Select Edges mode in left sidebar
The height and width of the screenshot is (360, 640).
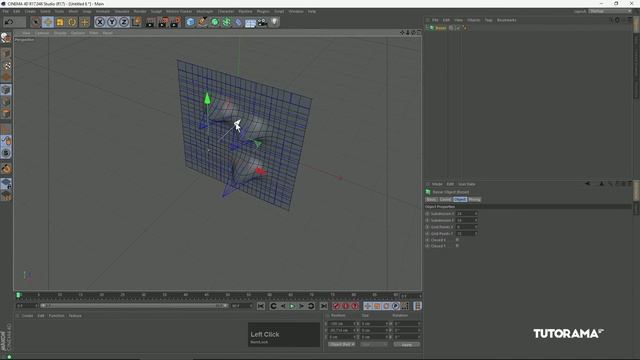6,102
